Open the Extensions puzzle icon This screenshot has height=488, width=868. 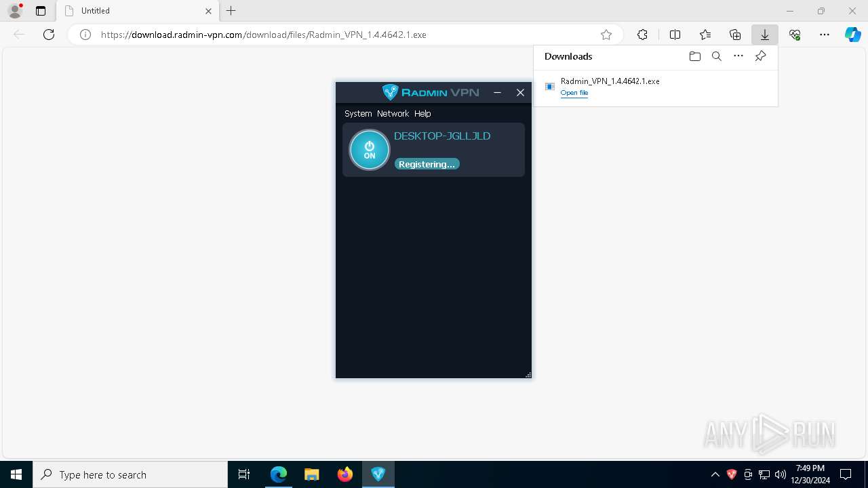[x=642, y=35]
